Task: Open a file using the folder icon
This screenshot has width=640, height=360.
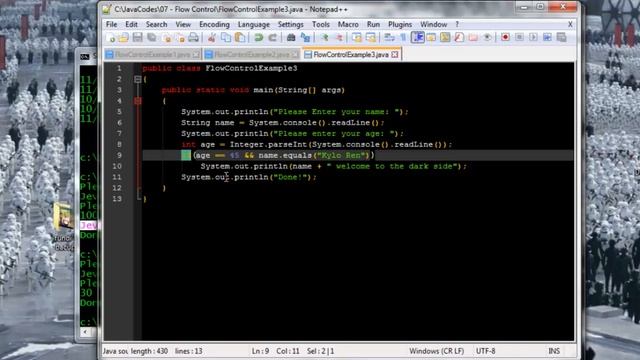Action: click(x=124, y=38)
